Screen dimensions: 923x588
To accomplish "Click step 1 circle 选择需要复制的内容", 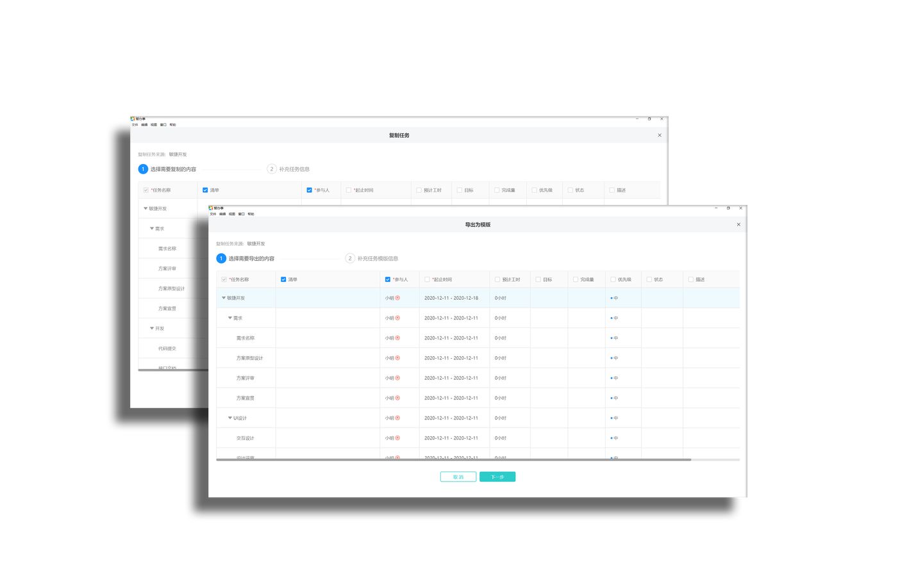I will (x=143, y=169).
